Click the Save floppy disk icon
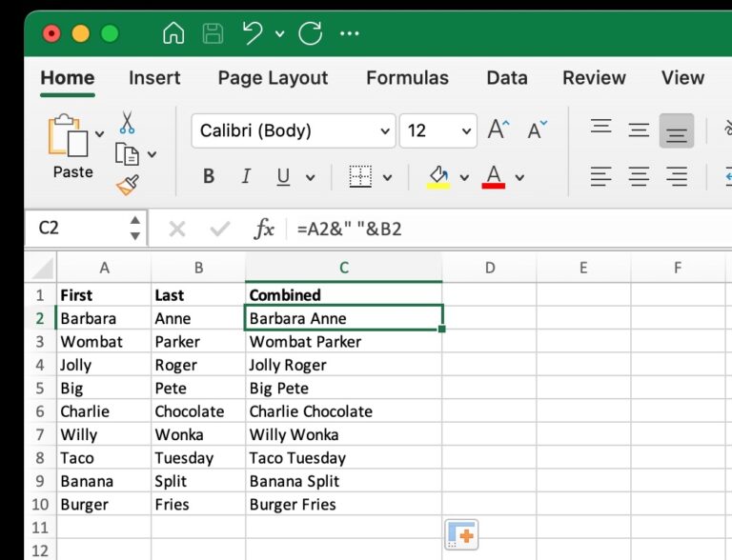 [x=213, y=33]
